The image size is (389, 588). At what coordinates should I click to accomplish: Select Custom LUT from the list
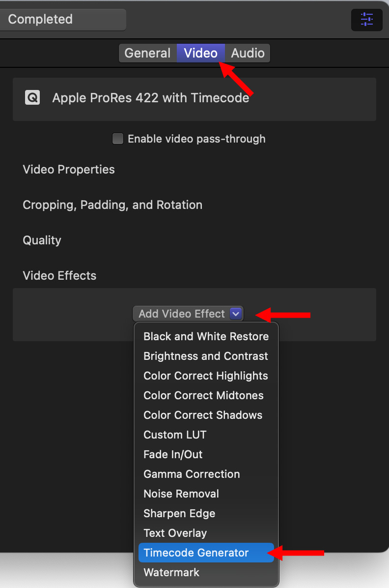pos(175,435)
